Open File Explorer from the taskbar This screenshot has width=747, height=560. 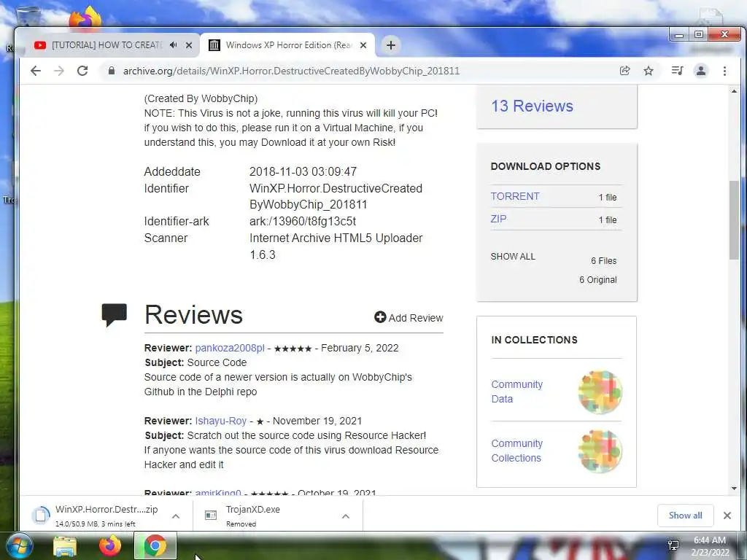pos(65,546)
